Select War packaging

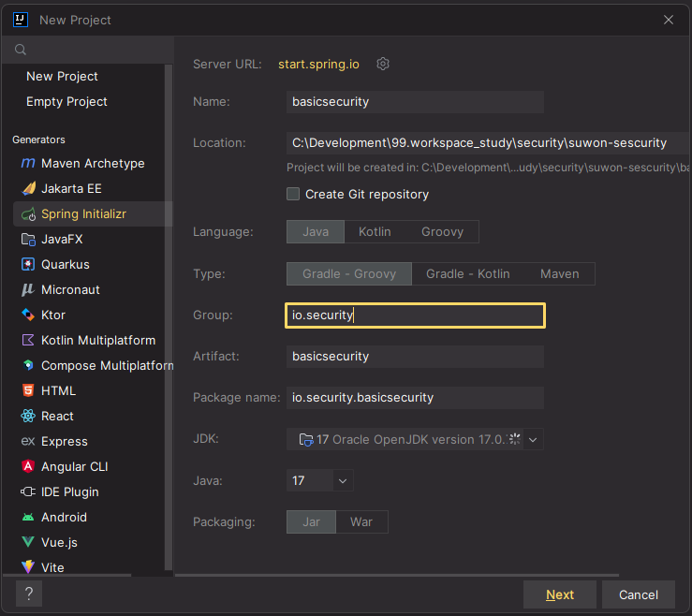point(361,522)
